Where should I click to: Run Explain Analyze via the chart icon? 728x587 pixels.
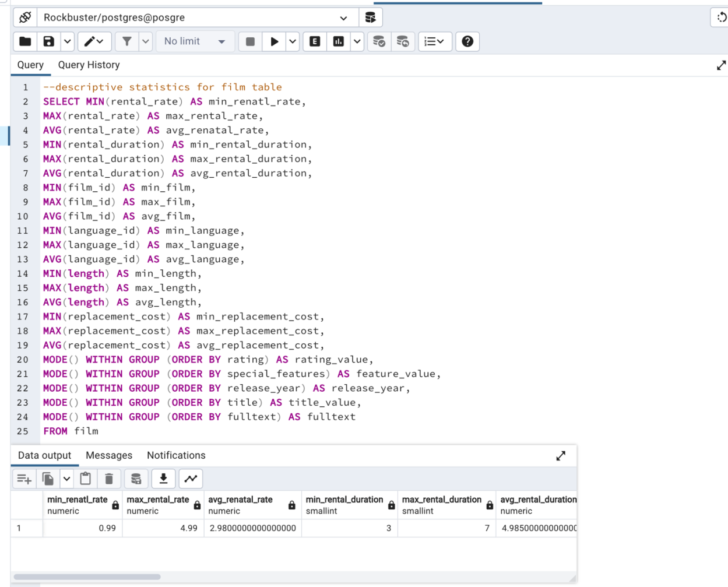[x=338, y=41]
